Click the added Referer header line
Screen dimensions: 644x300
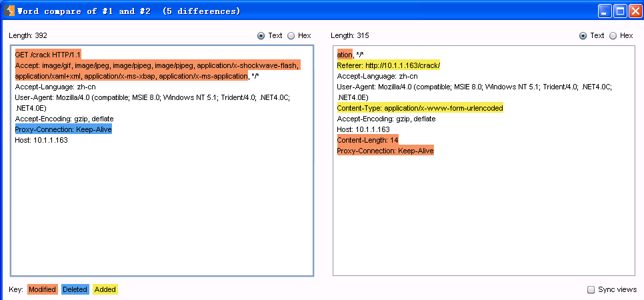(x=389, y=65)
